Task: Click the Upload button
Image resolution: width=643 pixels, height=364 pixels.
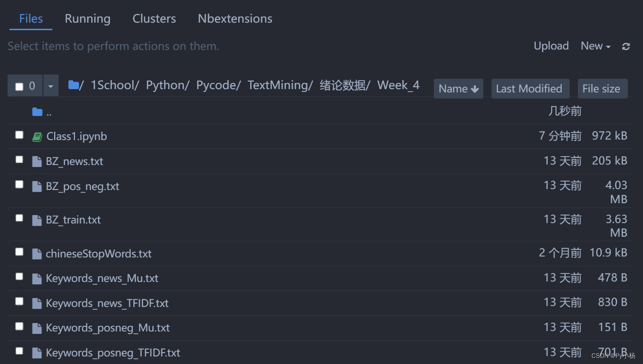Action: click(551, 46)
